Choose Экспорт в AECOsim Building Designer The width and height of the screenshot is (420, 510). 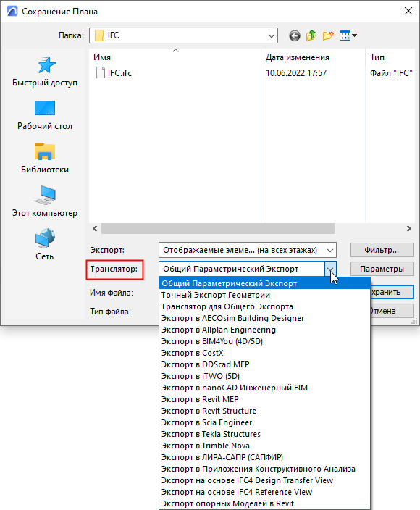point(264,318)
